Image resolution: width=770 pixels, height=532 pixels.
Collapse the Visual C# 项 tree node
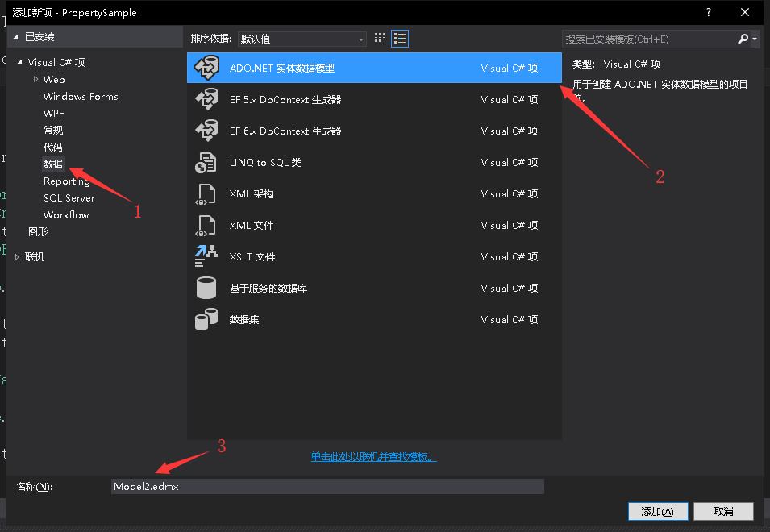pos(19,62)
